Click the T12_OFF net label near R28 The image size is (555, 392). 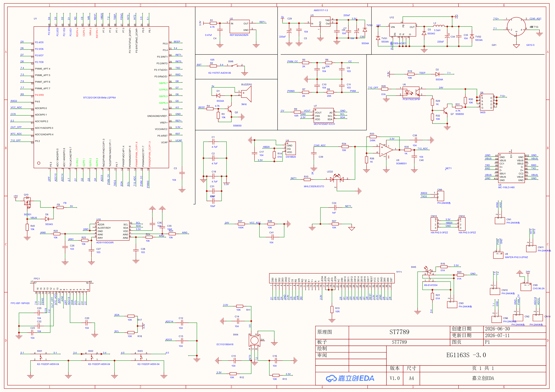tap(373, 88)
